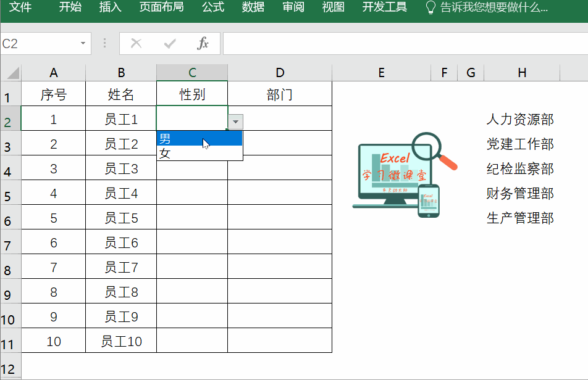Click the formula bar cancel X icon
Image resolution: width=588 pixels, height=380 pixels.
136,43
